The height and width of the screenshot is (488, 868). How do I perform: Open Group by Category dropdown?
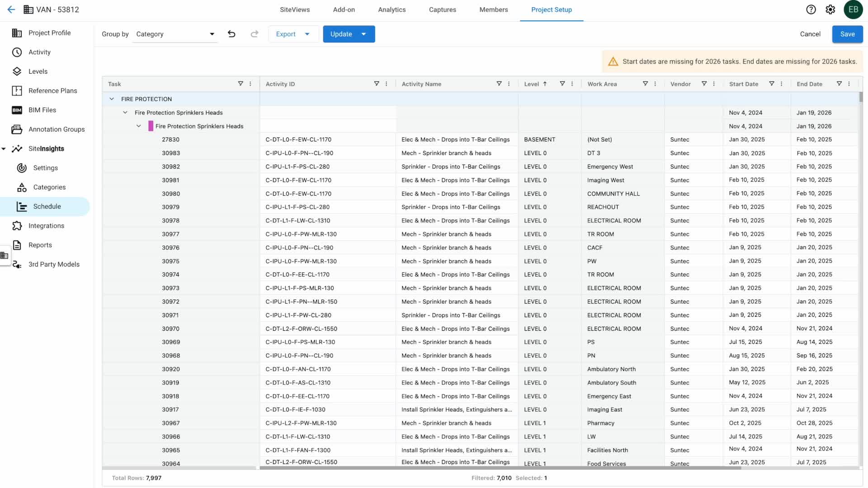[175, 34]
